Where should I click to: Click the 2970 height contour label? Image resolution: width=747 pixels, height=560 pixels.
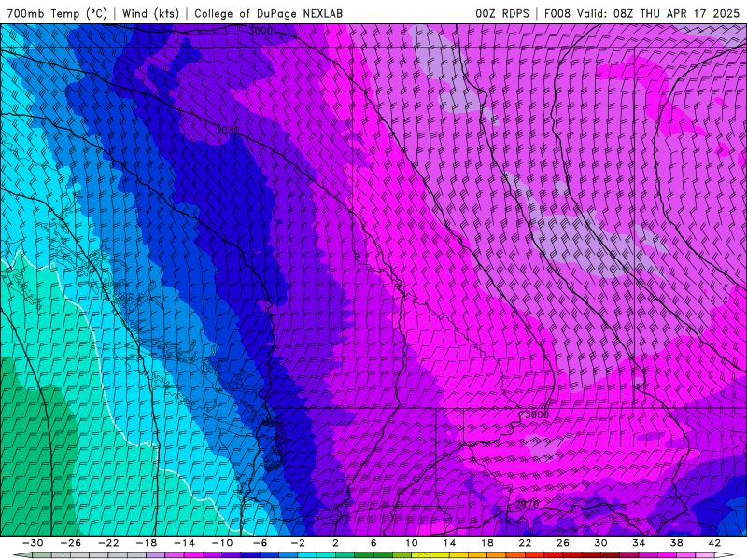[x=527, y=504]
